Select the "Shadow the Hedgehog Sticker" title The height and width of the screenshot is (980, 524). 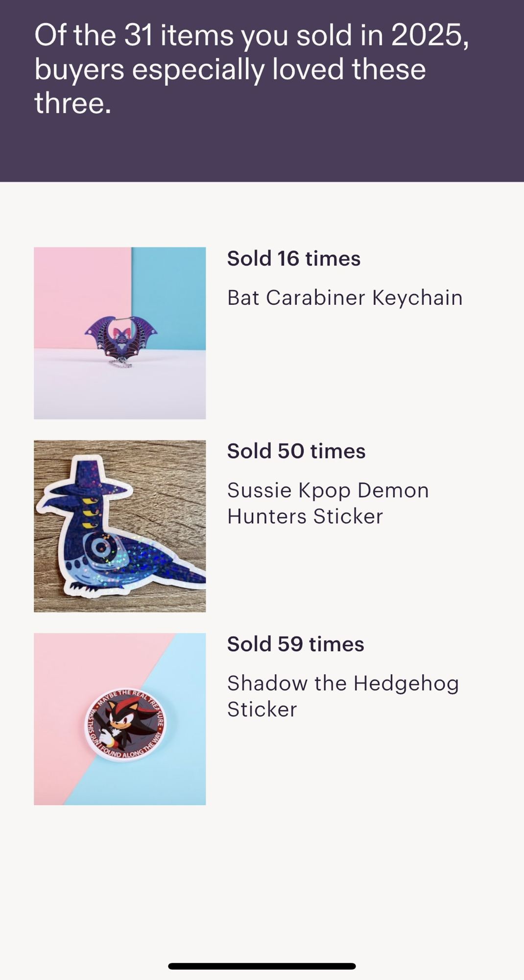[343, 696]
